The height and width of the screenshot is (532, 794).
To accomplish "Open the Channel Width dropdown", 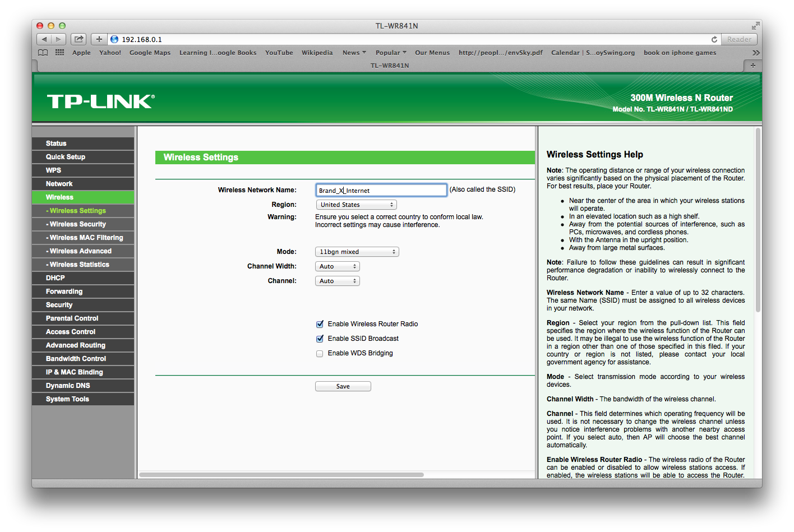I will (337, 267).
